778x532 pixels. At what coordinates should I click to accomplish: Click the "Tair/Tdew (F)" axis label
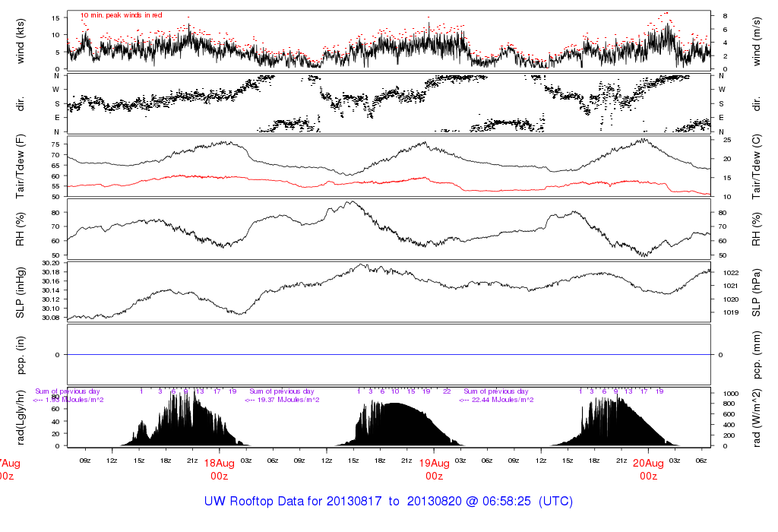pos(20,166)
